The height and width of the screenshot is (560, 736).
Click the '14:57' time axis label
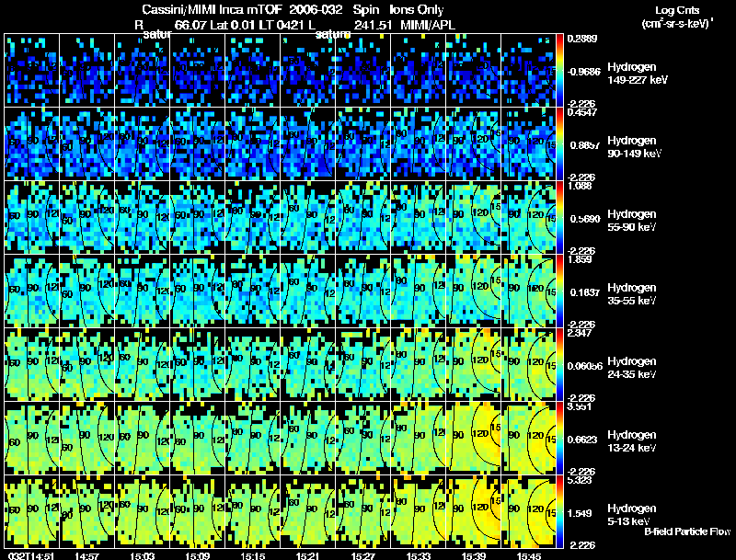coord(86,556)
